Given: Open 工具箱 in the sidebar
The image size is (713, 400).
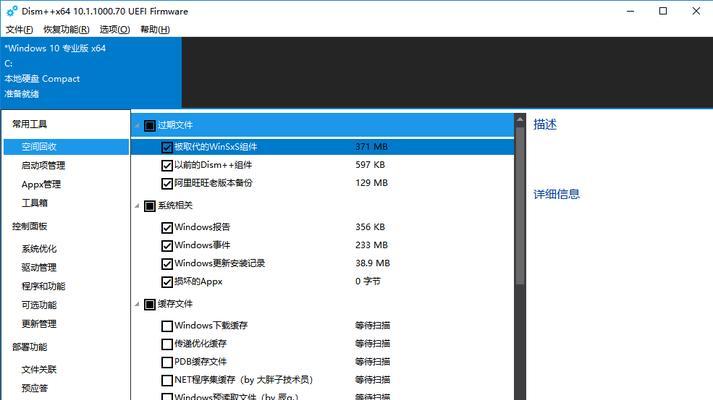Looking at the screenshot, I should [35, 203].
